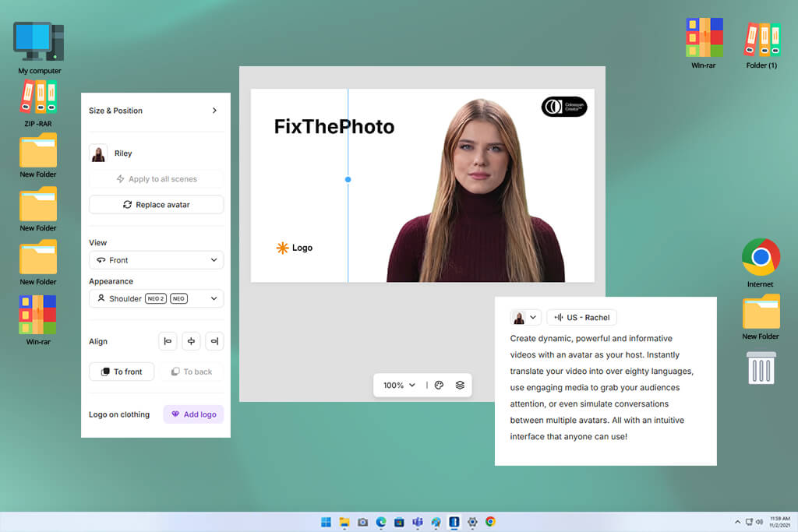Viewport: 798px width, 532px height.
Task: Open the Win-rar icon at top right
Action: 704,43
